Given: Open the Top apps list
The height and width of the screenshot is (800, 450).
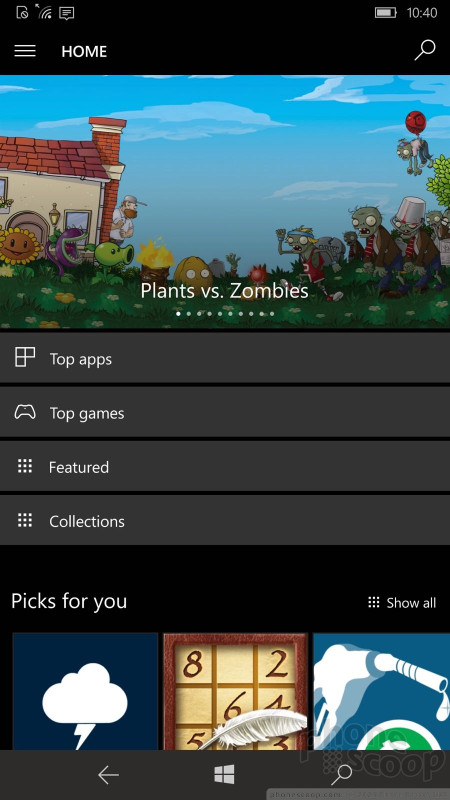Looking at the screenshot, I should coord(225,358).
